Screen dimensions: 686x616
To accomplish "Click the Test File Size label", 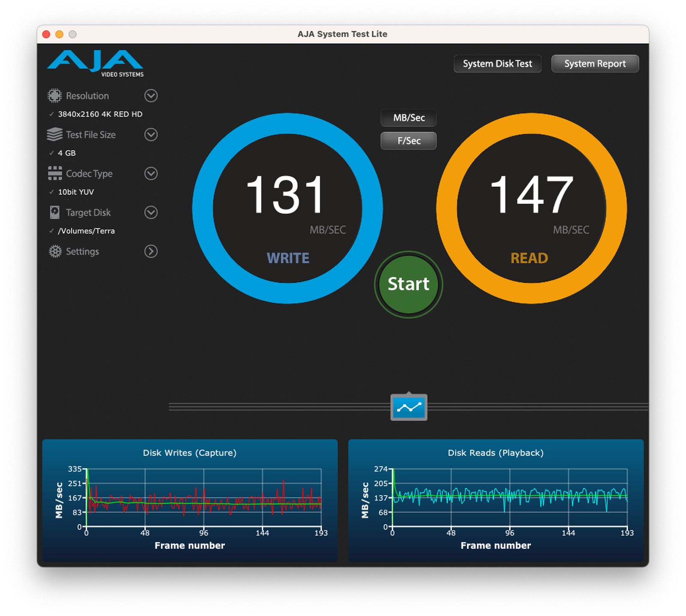I will (91, 135).
